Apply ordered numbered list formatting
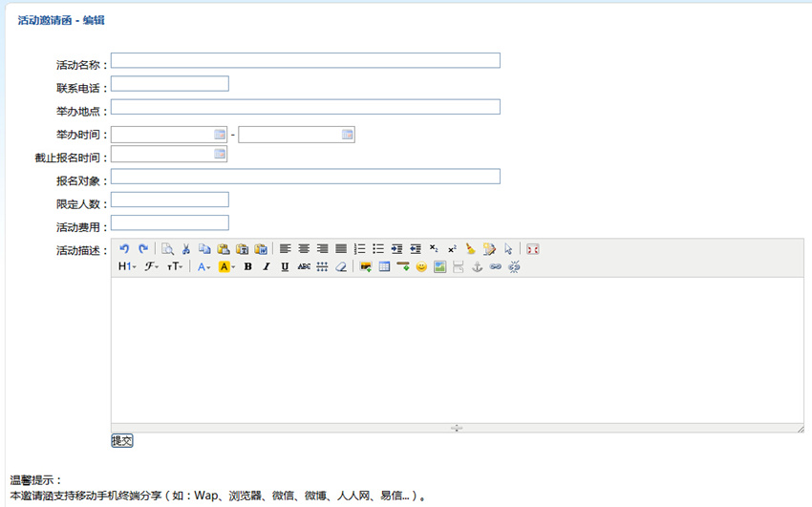This screenshot has width=812, height=507. 360,249
